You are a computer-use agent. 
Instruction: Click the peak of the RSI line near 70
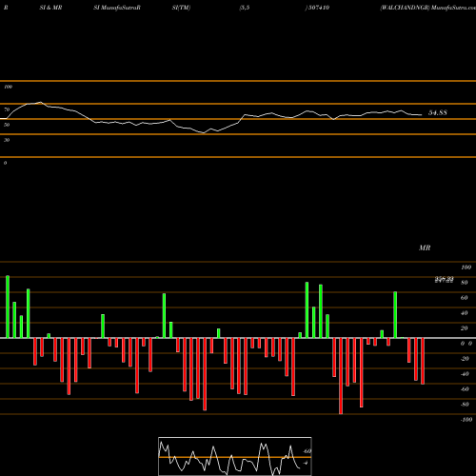[x=40, y=102]
